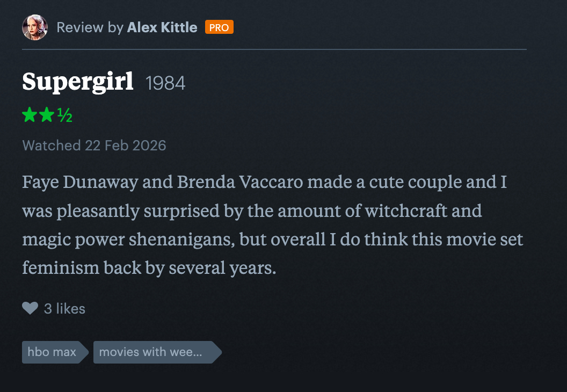Click the orange PRO badge
This screenshot has height=392, width=567.
(x=219, y=27)
